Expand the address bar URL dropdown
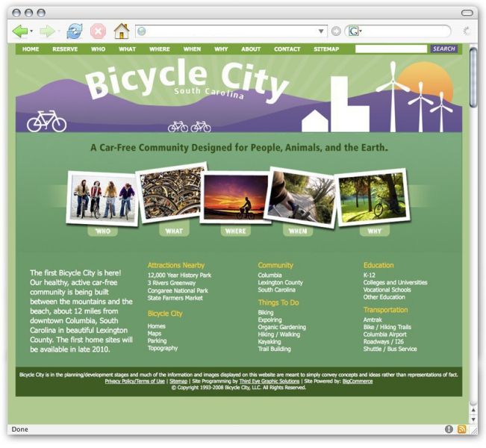This screenshot has height=448, width=486. (x=321, y=31)
